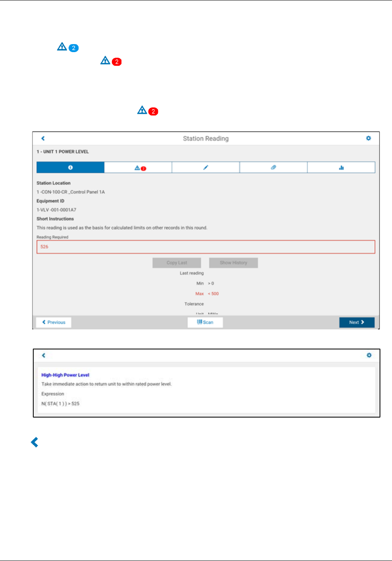Click the Copy Last button
Image resolution: width=392 pixels, height=561 pixels.
coord(177,263)
